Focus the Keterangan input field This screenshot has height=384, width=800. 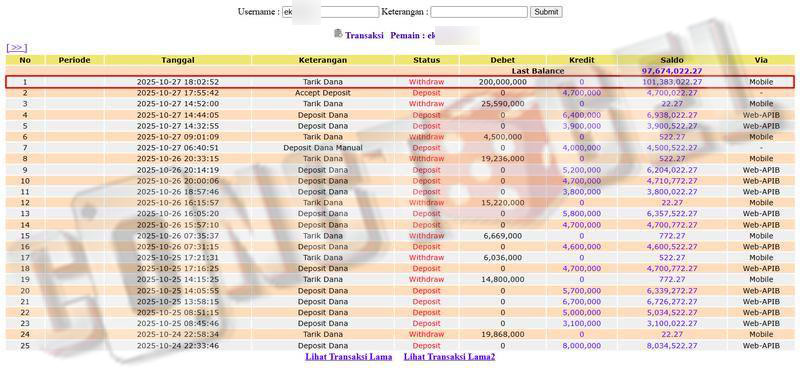click(x=479, y=12)
